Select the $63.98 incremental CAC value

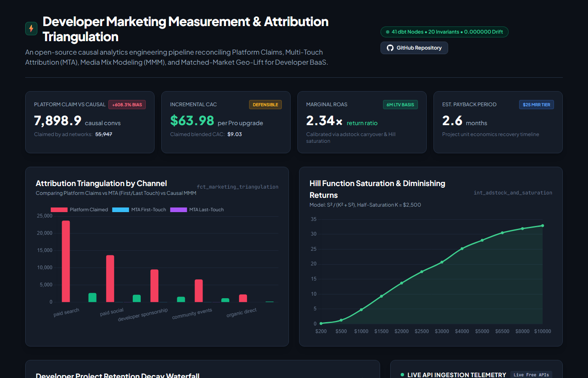tap(192, 121)
